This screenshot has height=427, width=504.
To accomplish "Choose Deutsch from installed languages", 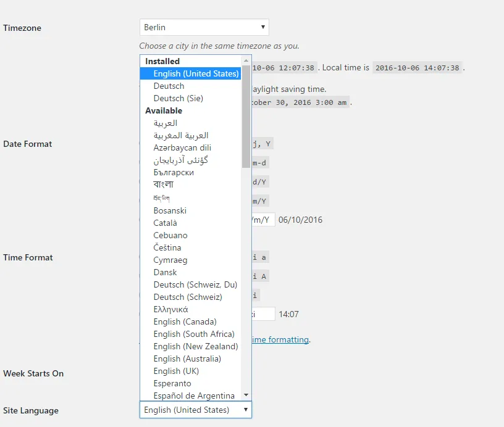I will point(190,86).
